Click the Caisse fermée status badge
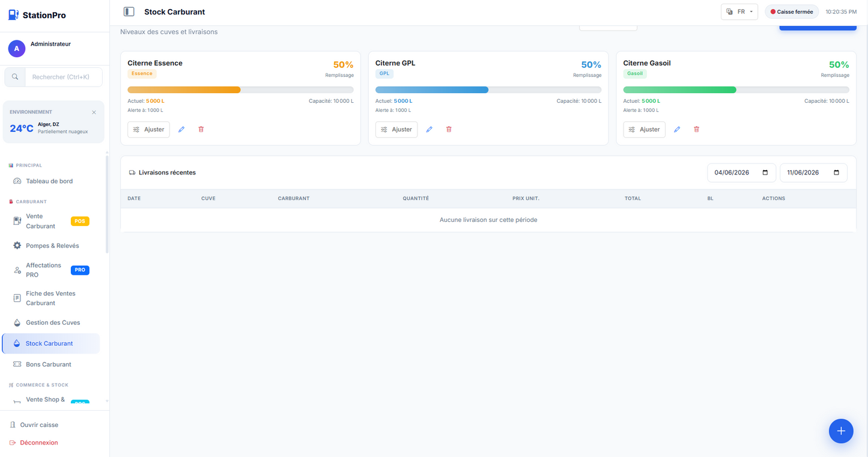 (x=792, y=12)
